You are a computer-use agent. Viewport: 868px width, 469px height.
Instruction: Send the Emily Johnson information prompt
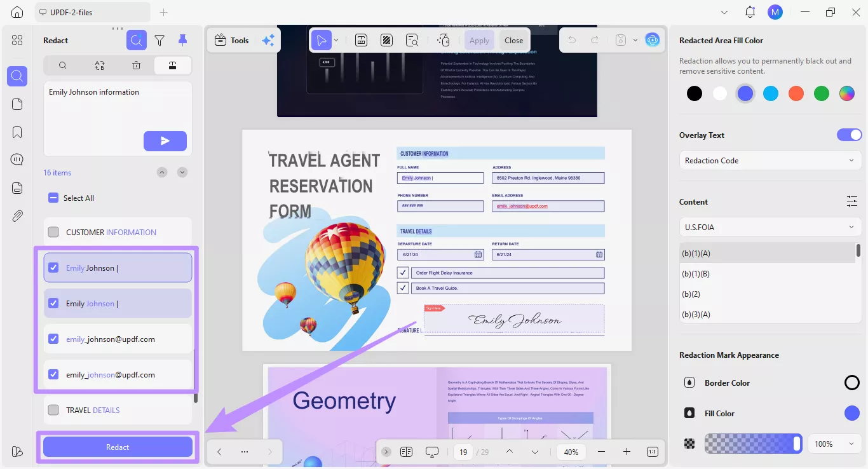click(165, 141)
